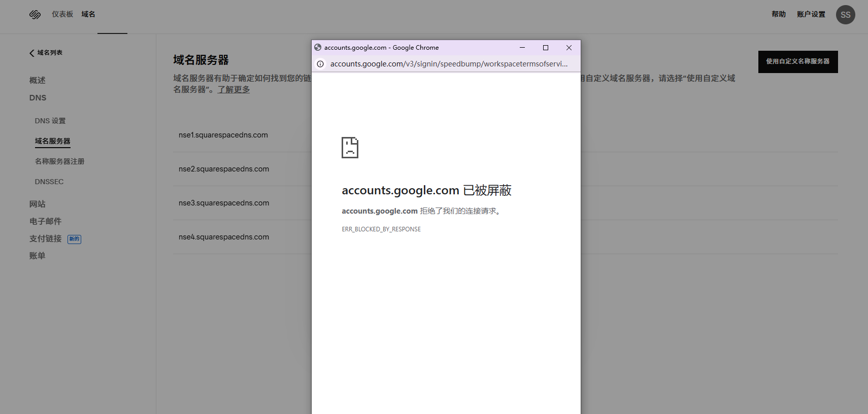Open 名称服务器注册 in the sidebar

click(x=60, y=161)
